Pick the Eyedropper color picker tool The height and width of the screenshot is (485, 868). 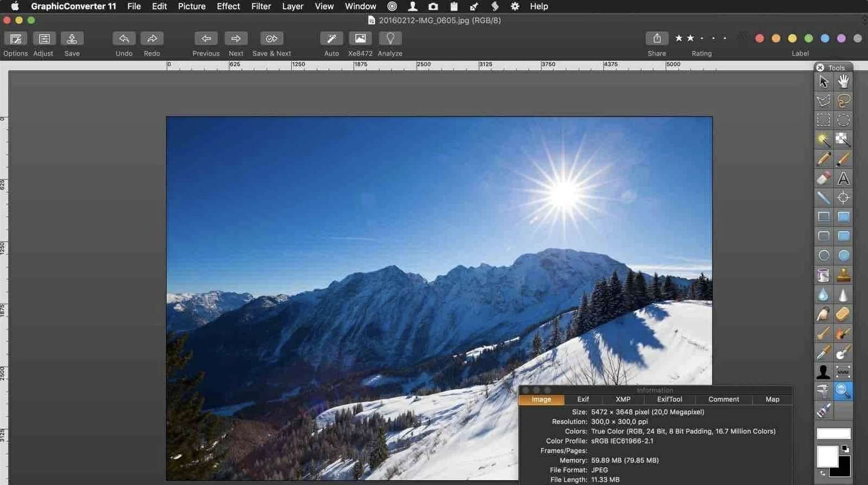pyautogui.click(x=823, y=353)
